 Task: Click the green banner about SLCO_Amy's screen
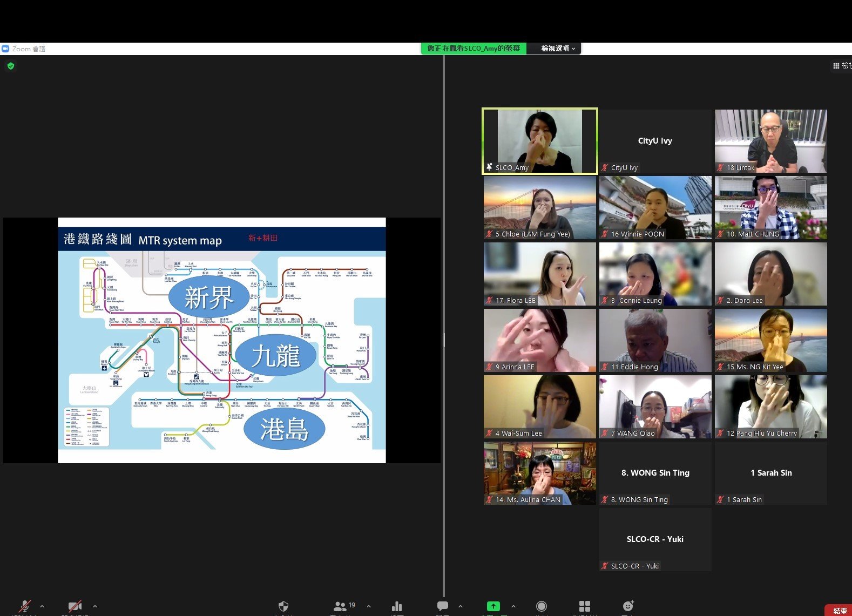click(474, 49)
